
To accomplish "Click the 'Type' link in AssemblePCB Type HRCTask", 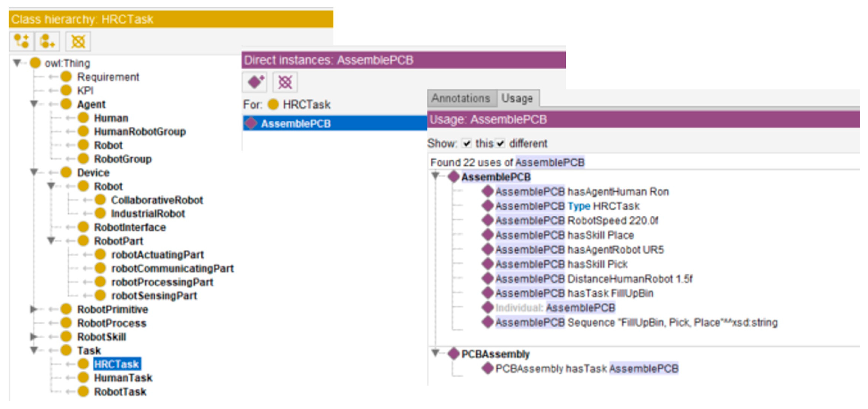I will pos(579,206).
